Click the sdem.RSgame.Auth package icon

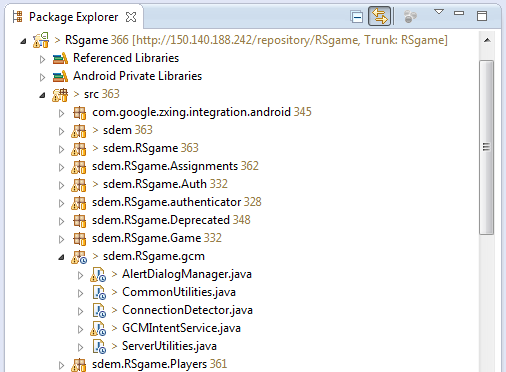(x=79, y=185)
